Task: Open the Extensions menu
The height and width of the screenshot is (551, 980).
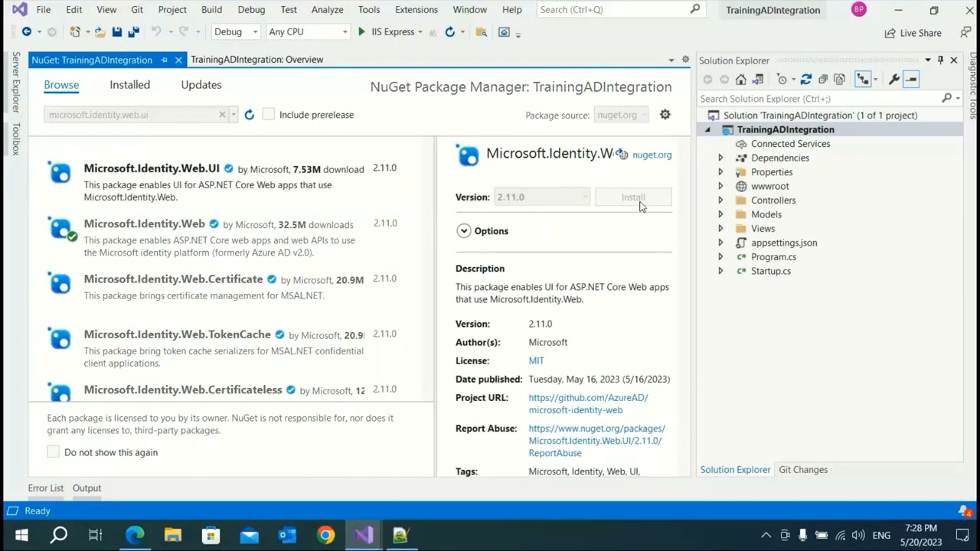Action: 416,10
